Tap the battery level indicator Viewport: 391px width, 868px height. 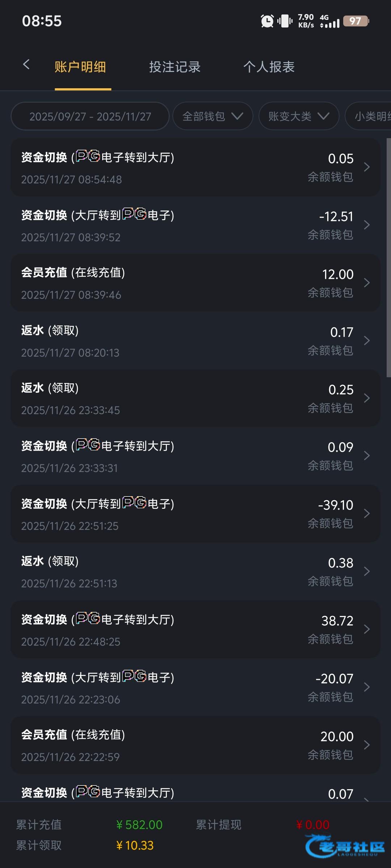click(x=356, y=21)
